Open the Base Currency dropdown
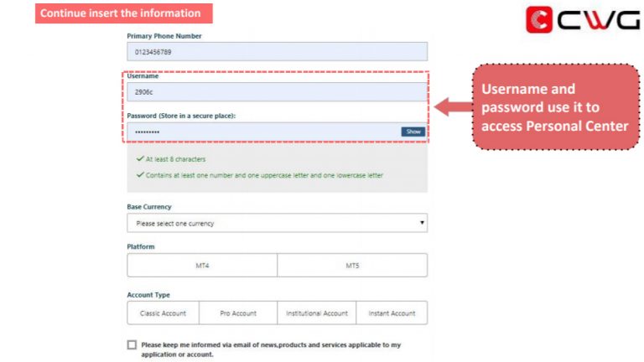 coord(277,223)
